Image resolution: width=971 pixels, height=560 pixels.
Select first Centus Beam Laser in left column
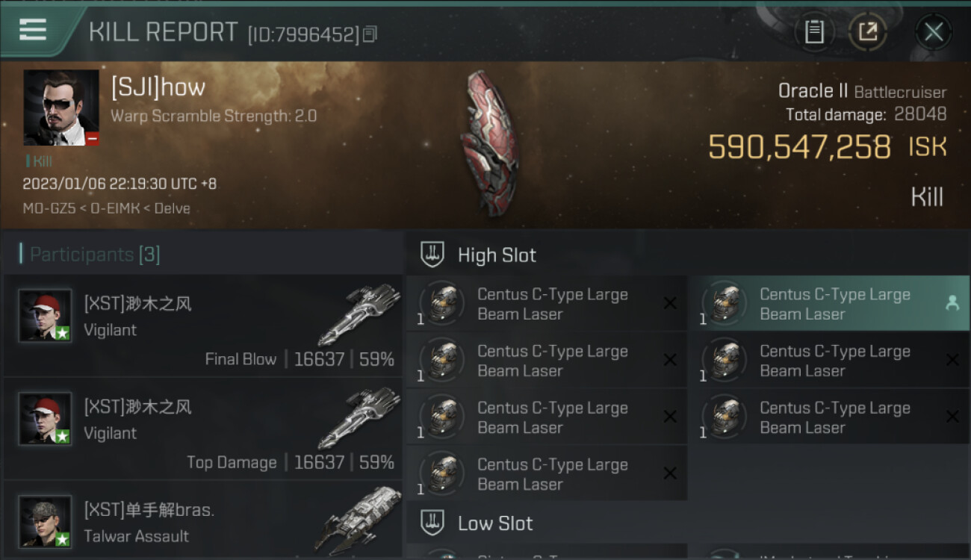547,304
